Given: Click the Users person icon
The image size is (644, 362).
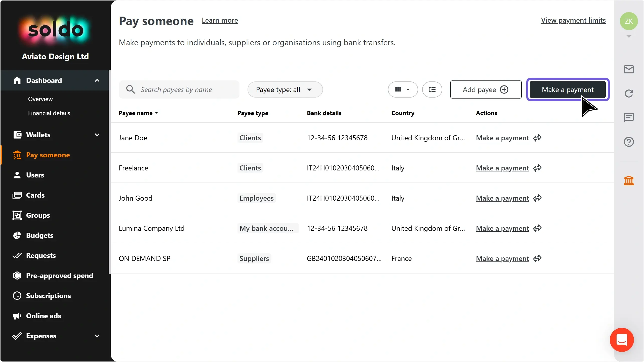Looking at the screenshot, I should point(17,175).
